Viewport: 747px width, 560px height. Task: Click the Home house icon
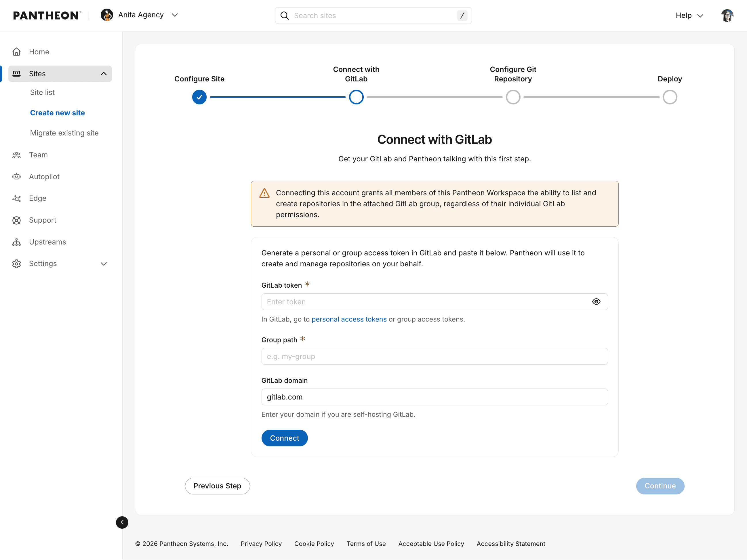click(x=17, y=52)
